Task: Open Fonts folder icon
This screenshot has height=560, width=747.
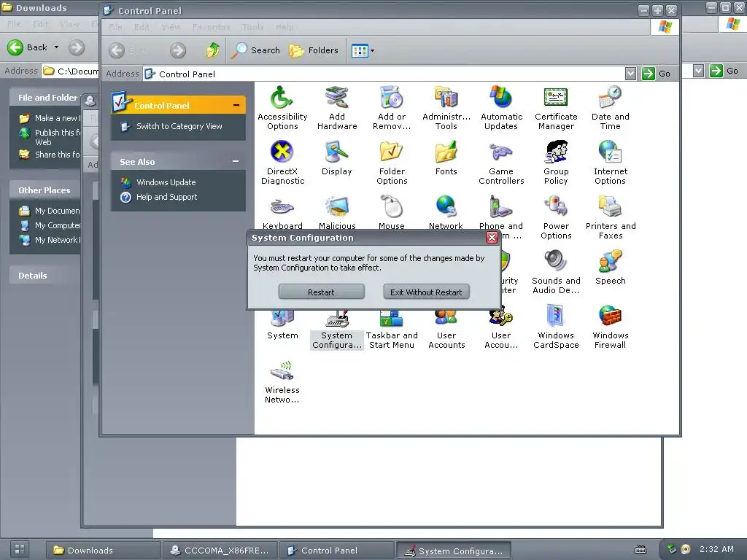Action: pos(446,158)
